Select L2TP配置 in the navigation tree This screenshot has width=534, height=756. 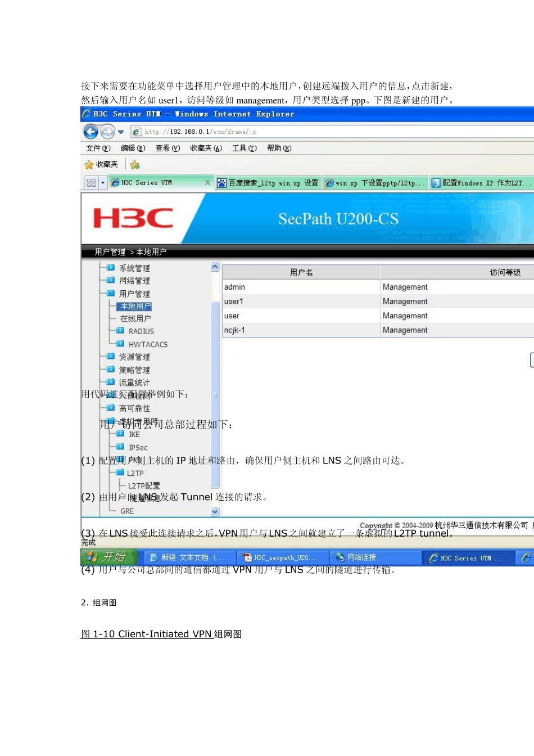click(x=144, y=485)
